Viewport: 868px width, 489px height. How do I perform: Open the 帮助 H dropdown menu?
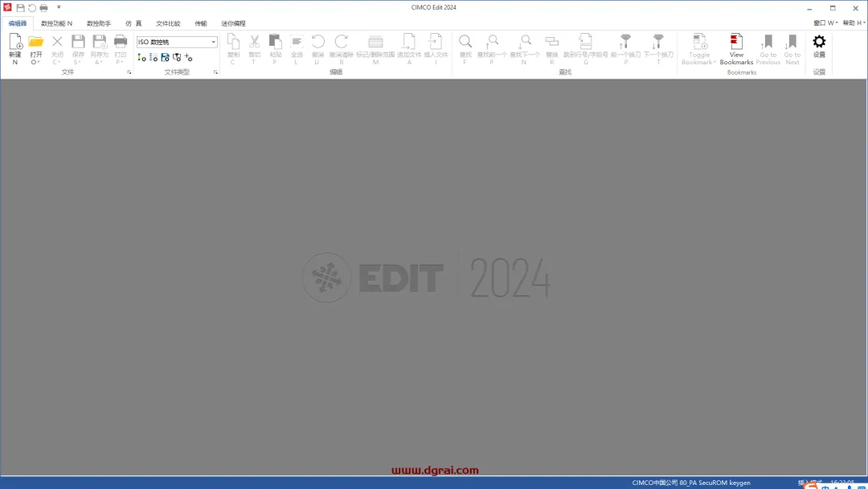click(x=854, y=23)
